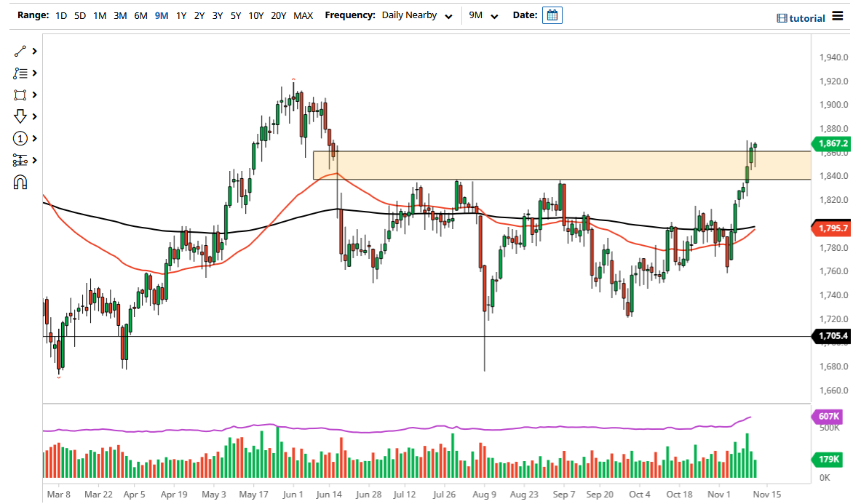Set range to MAX

pos(303,15)
